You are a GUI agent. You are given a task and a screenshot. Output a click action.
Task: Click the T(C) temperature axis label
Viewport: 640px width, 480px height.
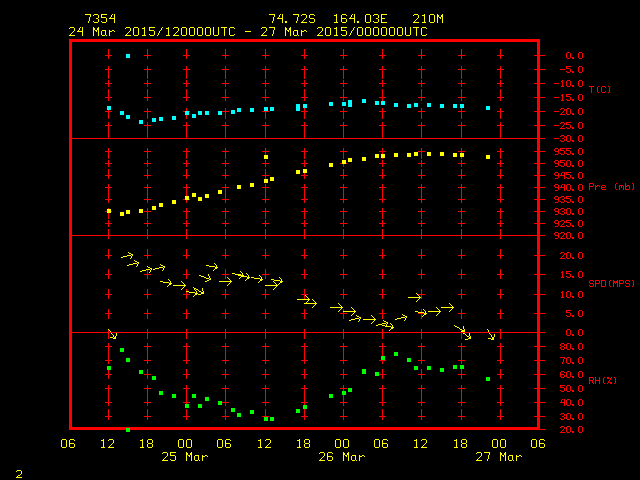(600, 89)
